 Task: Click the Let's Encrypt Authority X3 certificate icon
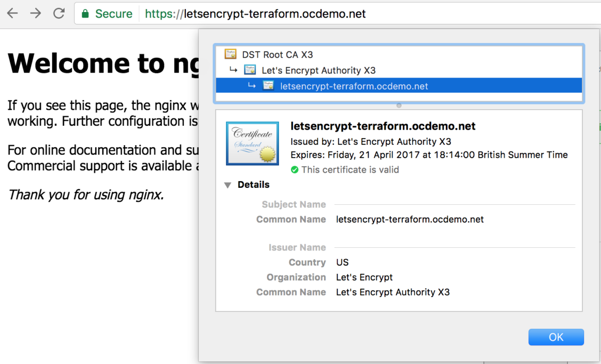coord(250,70)
